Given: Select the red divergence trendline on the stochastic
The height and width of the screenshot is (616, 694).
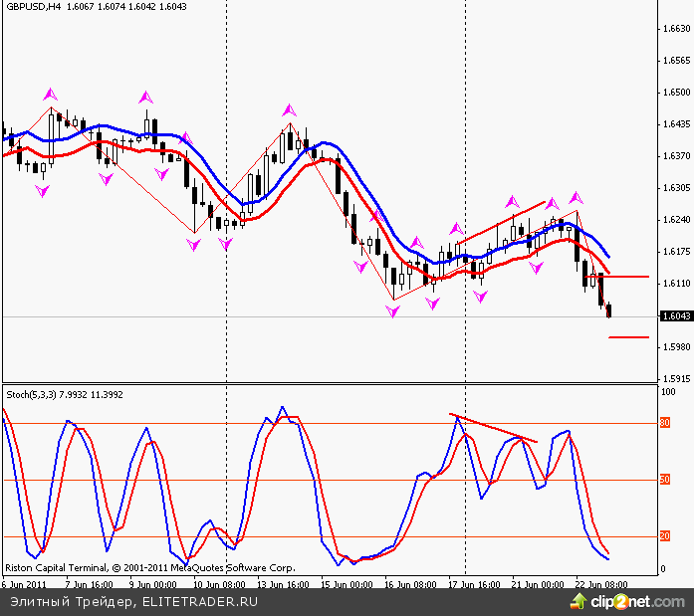Looking at the screenshot, I should 493,428.
